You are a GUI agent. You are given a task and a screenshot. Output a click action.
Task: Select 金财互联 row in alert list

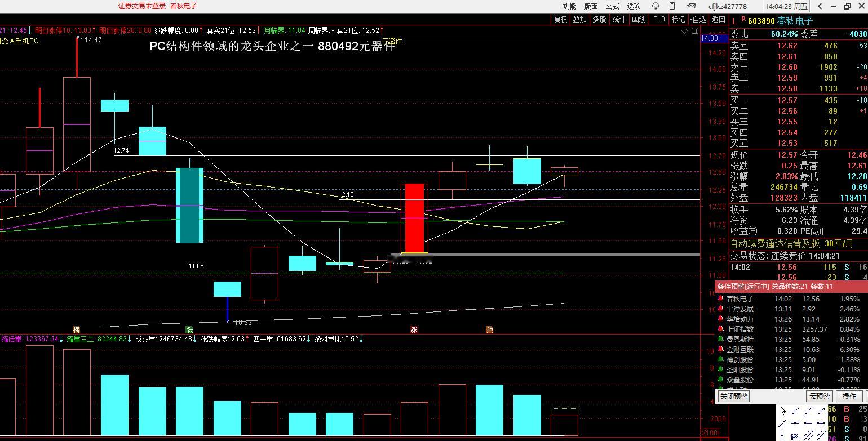791,349
